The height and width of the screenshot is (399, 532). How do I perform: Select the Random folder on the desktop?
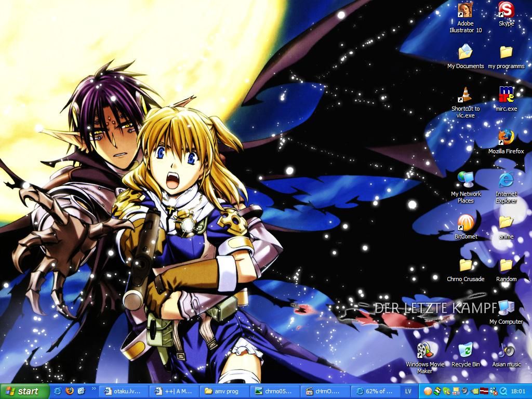pyautogui.click(x=506, y=270)
